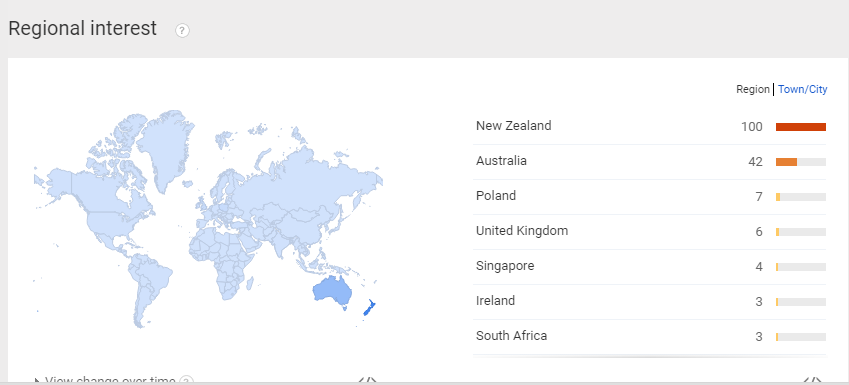Open help icon beside View change over time
Screen dimensions: 849x385
tap(186, 381)
